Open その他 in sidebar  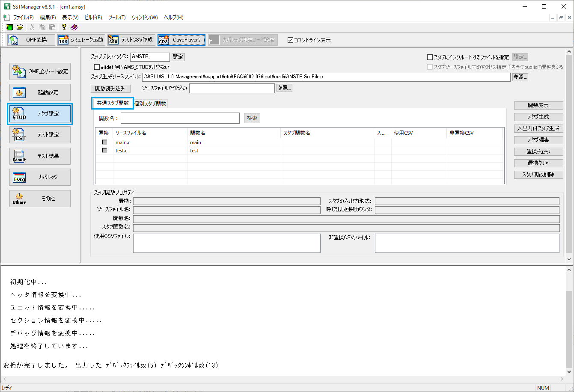(40, 199)
